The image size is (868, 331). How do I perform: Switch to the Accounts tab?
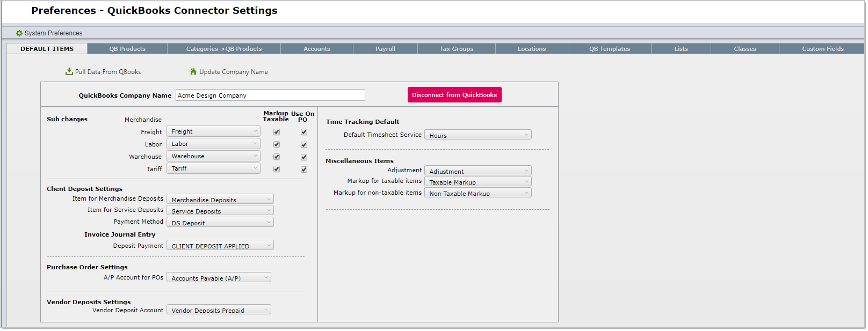coord(317,49)
